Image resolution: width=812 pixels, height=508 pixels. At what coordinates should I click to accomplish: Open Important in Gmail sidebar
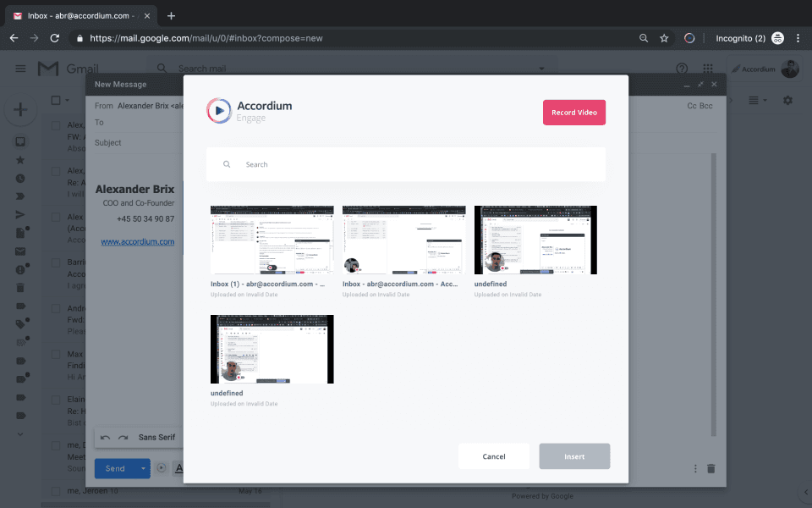click(x=20, y=196)
